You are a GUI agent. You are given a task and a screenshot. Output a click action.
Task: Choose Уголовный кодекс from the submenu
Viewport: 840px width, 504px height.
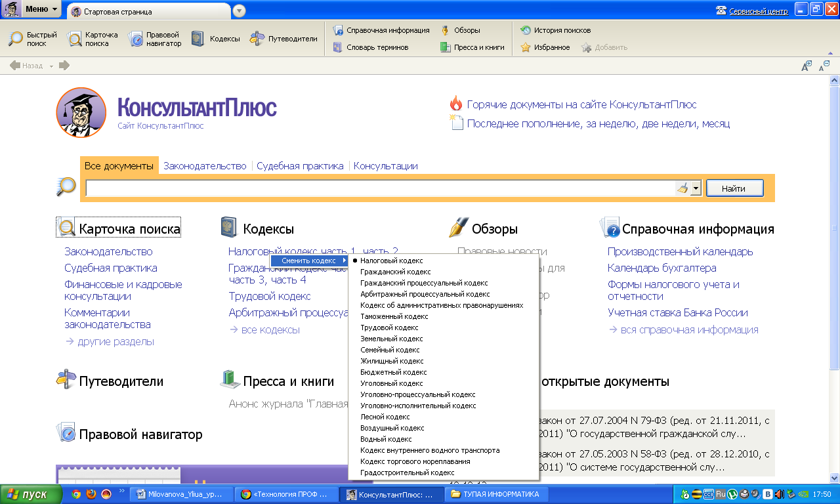[x=444, y=383]
